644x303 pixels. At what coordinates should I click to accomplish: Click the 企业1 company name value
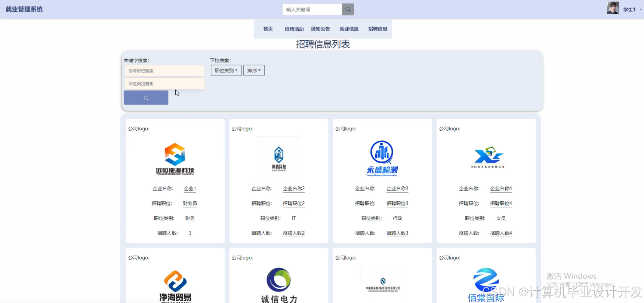(x=190, y=189)
